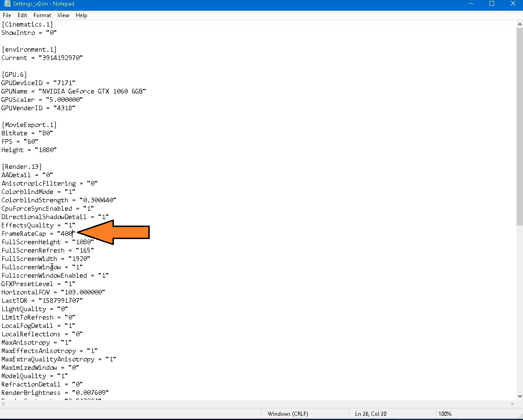The width and height of the screenshot is (523, 420).
Task: Click the HorizontalFOV value line
Action: pos(53,292)
